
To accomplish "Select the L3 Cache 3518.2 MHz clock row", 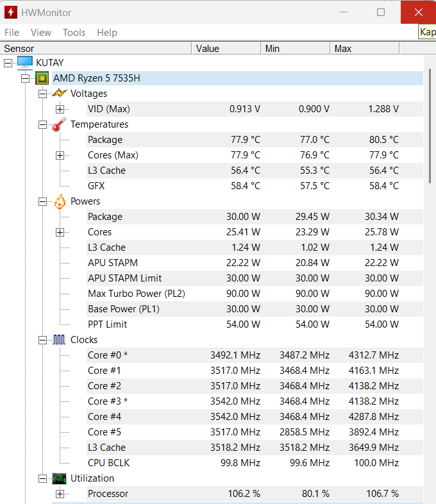I will pos(255,448).
